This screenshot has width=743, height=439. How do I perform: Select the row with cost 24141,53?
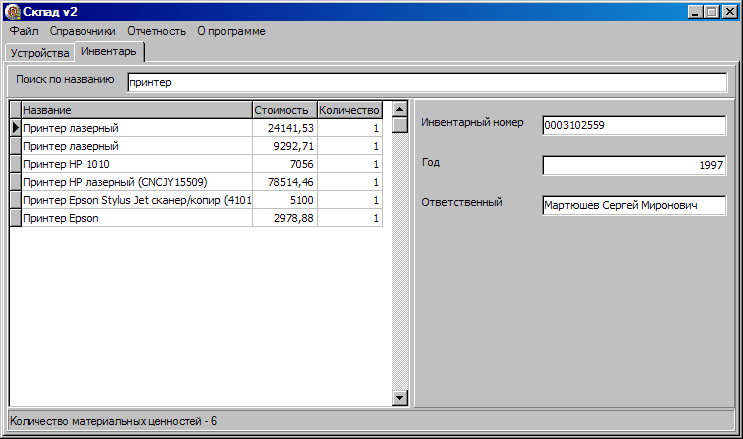click(x=196, y=128)
